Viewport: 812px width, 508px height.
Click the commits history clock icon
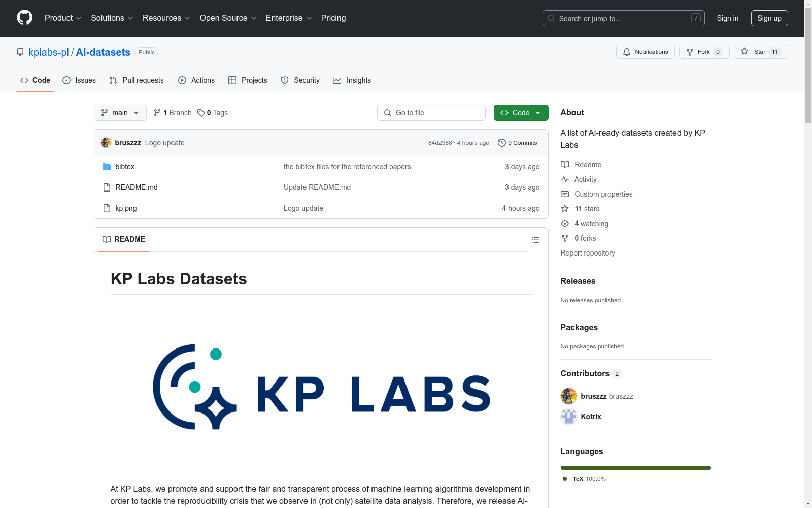pyautogui.click(x=502, y=143)
